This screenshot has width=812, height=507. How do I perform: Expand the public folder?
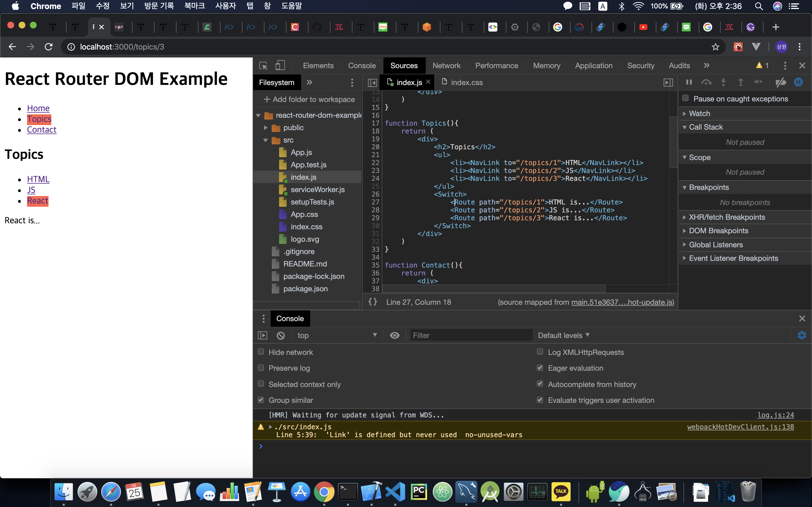click(266, 128)
